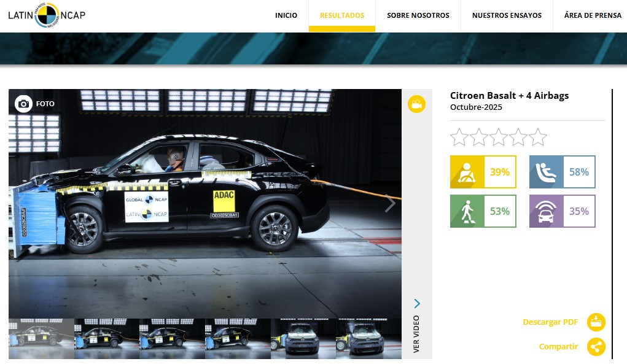Select the child occupant protection icon

point(546,172)
